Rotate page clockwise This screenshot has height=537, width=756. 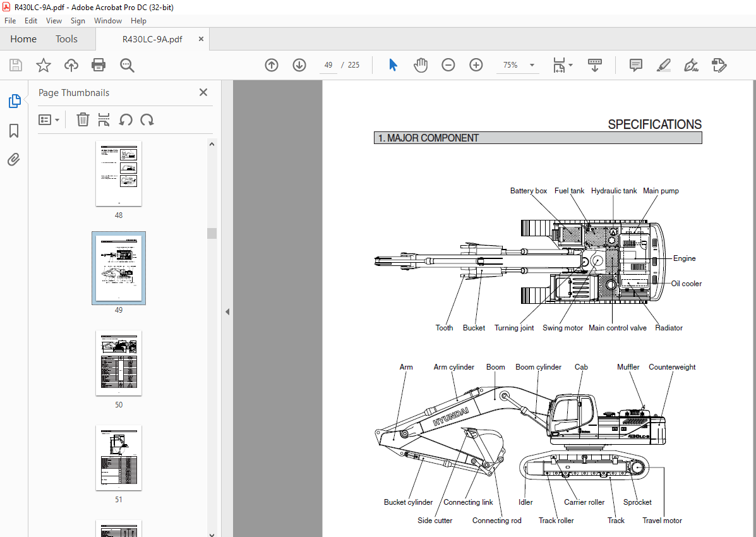(147, 119)
